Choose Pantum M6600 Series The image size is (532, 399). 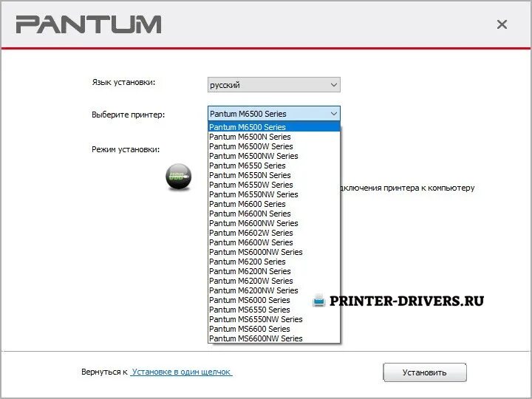tap(274, 204)
